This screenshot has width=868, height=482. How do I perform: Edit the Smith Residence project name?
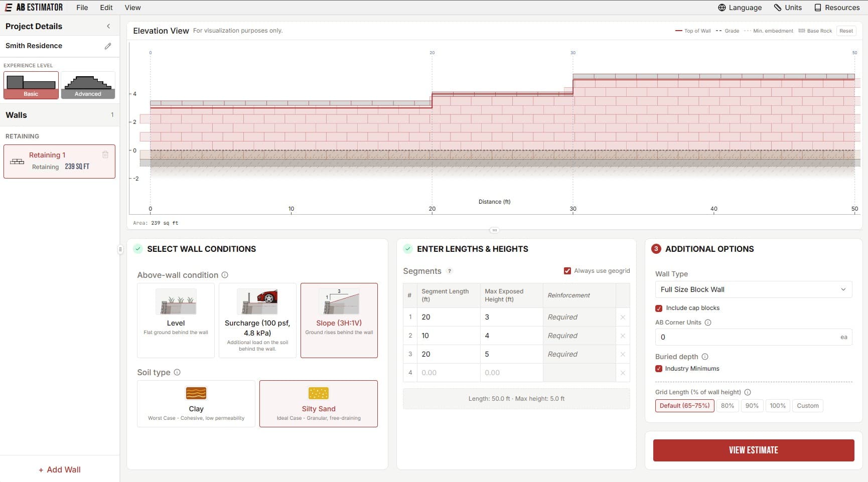pyautogui.click(x=108, y=46)
